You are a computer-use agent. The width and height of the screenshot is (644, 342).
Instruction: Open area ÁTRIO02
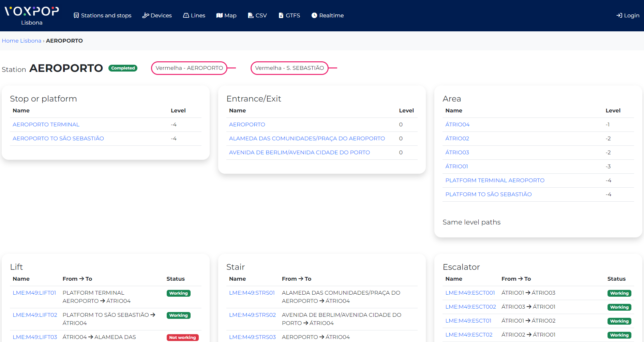pos(457,138)
